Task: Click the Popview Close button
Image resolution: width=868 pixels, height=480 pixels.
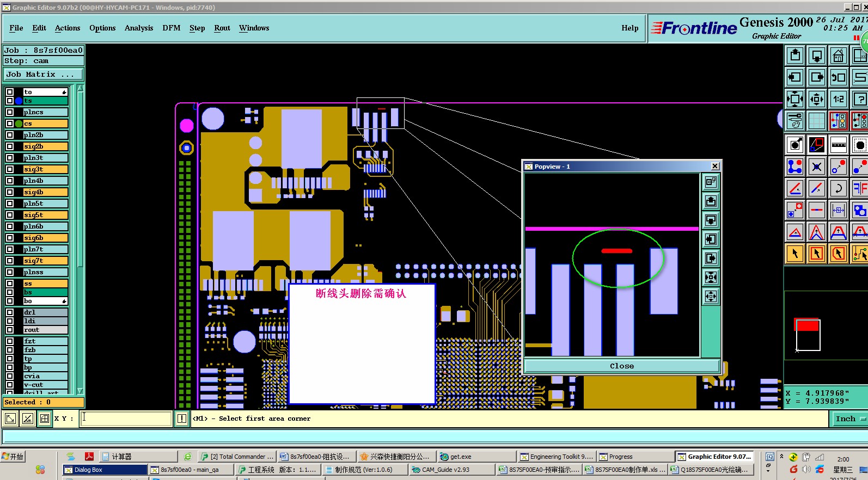Action: 622,366
